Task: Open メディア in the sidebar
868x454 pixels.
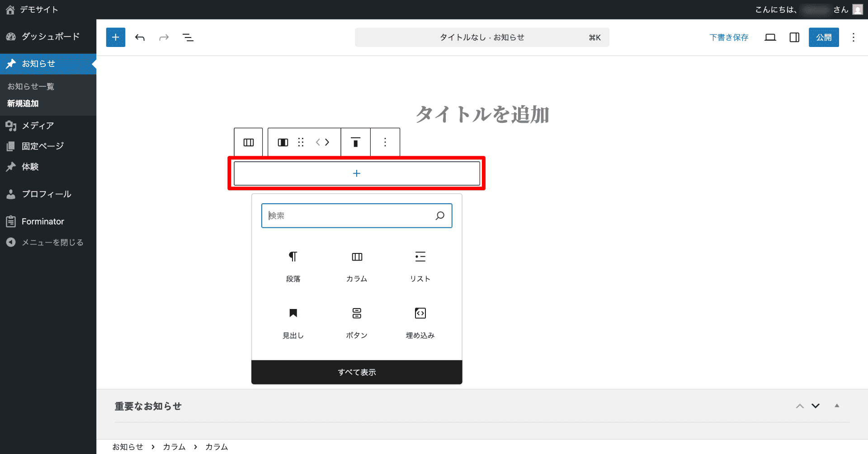Action: (48, 126)
